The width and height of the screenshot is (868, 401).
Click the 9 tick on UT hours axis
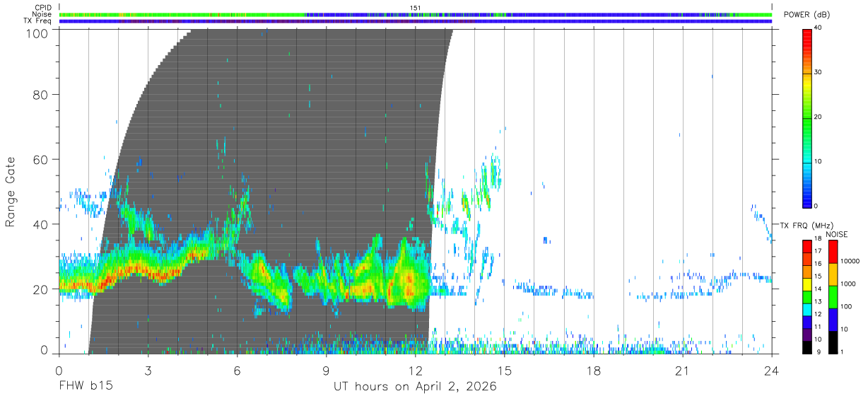click(x=326, y=371)
